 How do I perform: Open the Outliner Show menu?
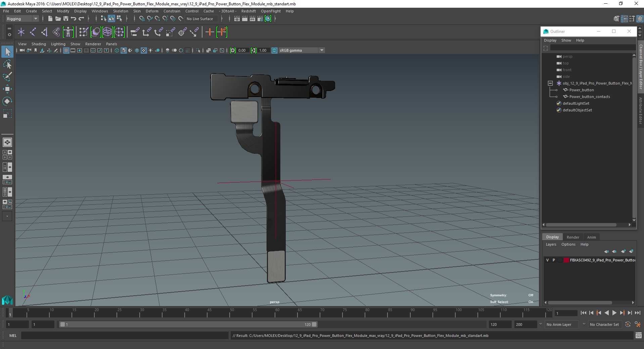pyautogui.click(x=566, y=40)
